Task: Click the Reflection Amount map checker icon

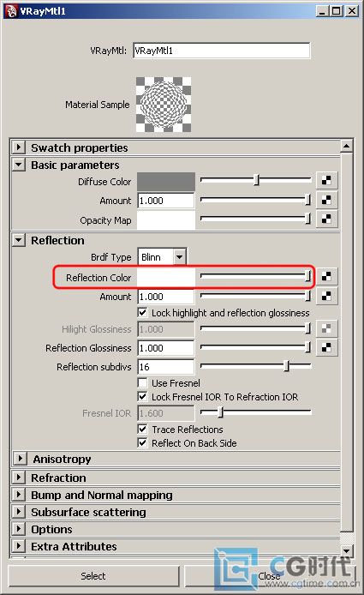Action: [x=326, y=296]
